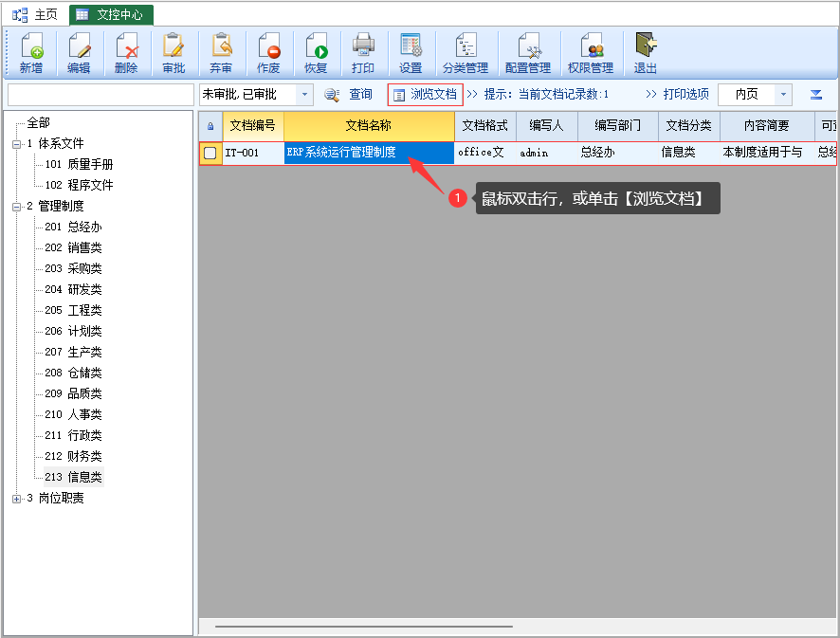Open the 内页 print option dropdown

[x=783, y=95]
